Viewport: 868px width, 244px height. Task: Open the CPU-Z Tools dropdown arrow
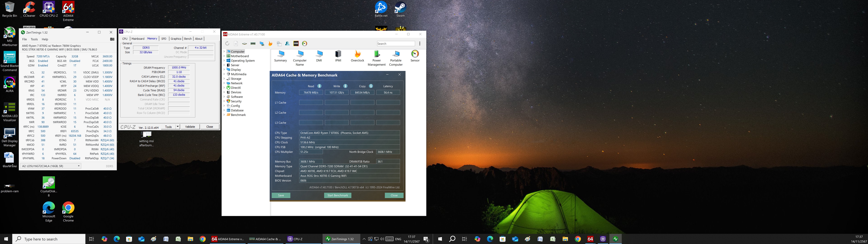point(178,127)
